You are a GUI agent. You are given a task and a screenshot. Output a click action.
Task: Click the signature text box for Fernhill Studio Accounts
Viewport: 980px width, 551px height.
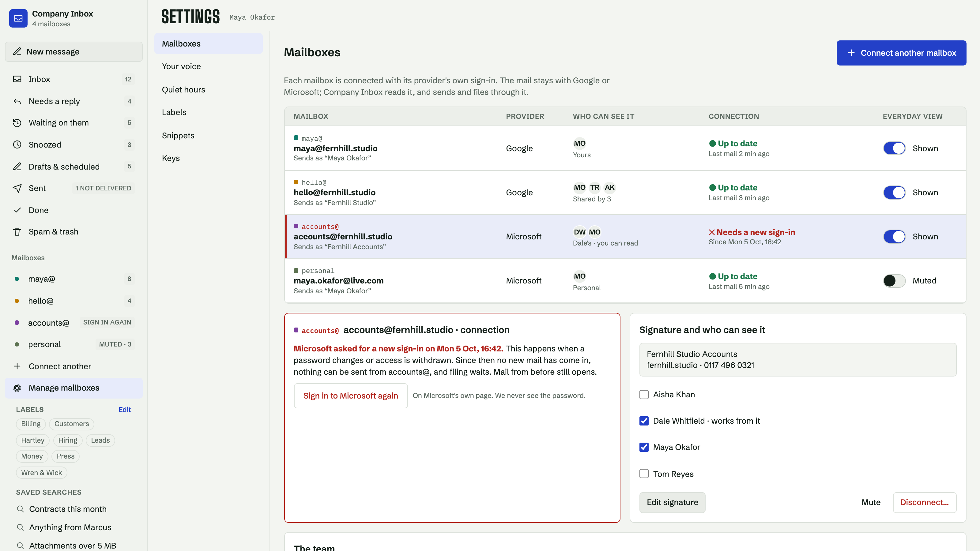point(798,360)
